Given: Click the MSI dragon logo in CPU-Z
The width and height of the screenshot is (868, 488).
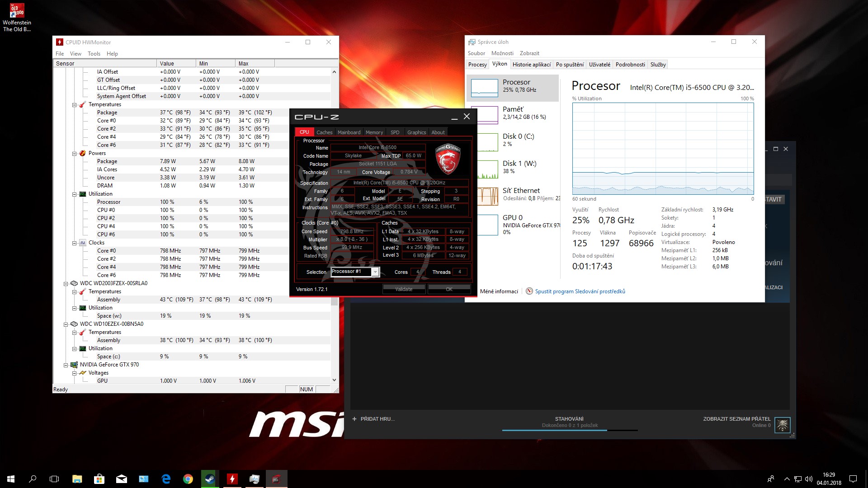Looking at the screenshot, I should 447,159.
